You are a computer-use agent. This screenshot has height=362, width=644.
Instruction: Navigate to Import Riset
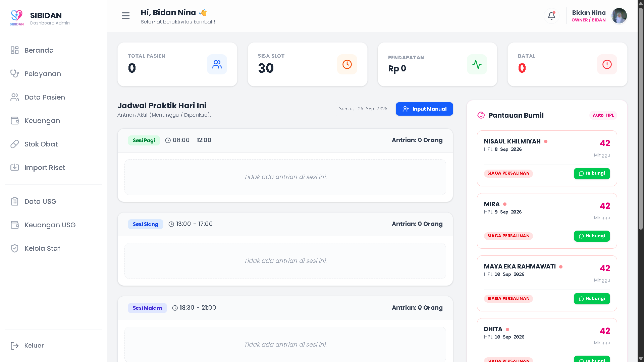[x=54, y=168]
